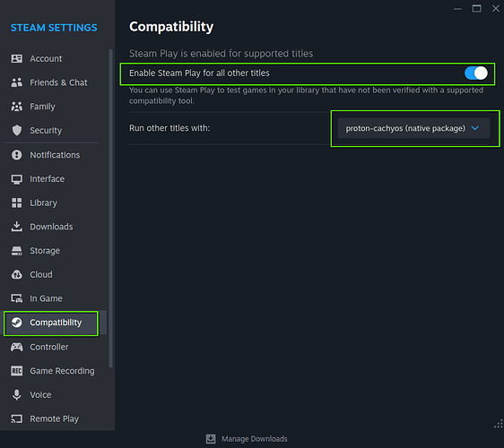Viewport: 504px width, 448px height.
Task: Click the Downloads arrow icon
Action: pyautogui.click(x=17, y=227)
